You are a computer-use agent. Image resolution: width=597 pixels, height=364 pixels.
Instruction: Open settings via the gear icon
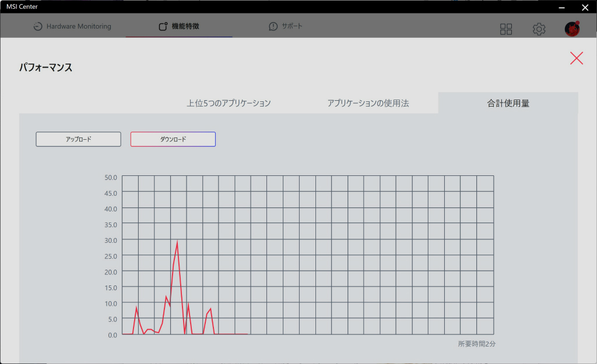pyautogui.click(x=539, y=29)
